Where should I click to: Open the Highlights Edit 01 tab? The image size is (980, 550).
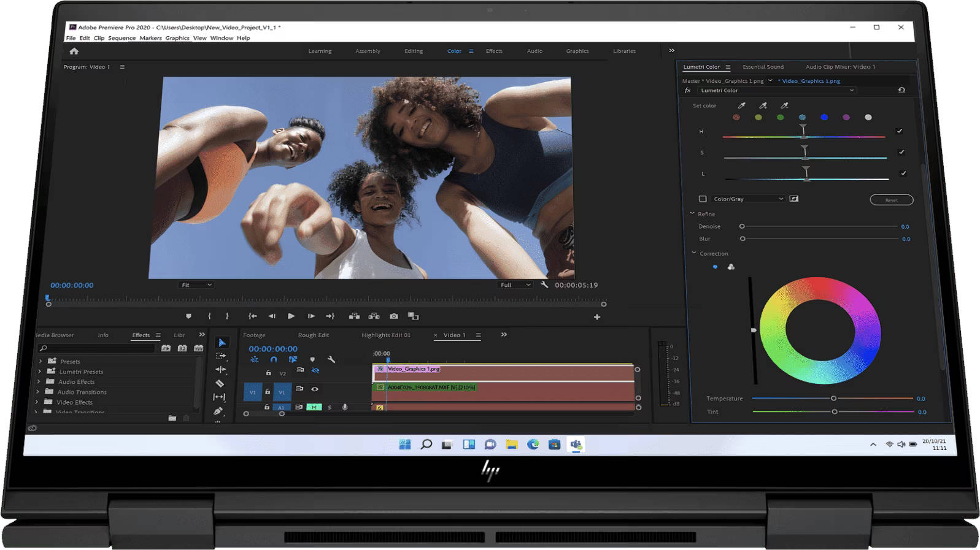(x=386, y=335)
